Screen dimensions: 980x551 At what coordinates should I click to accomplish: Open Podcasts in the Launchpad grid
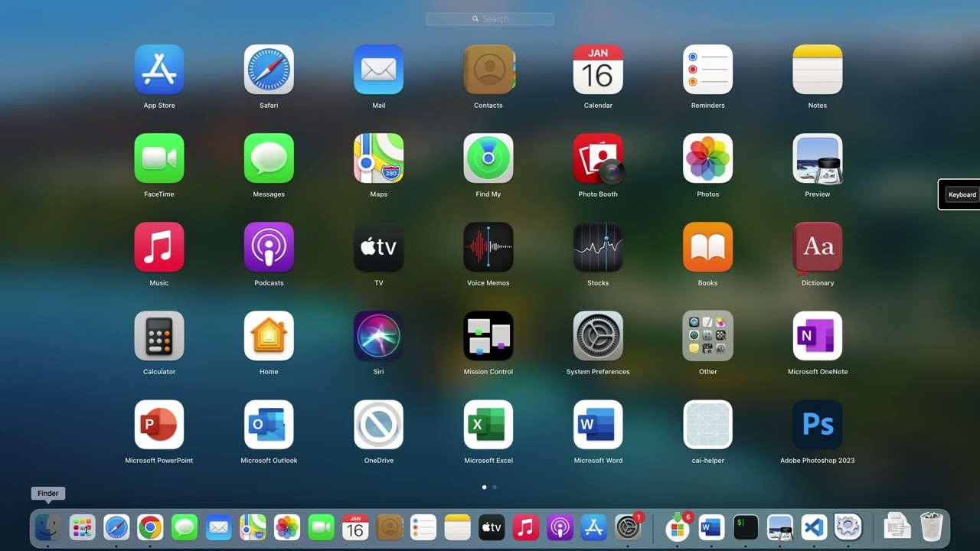click(x=269, y=247)
